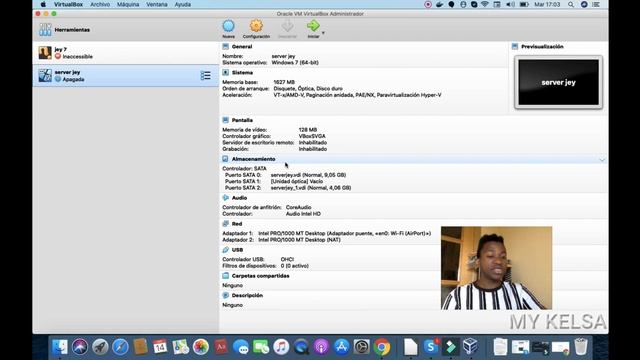Click the Wi-Fi icon in menu bar

point(484,4)
